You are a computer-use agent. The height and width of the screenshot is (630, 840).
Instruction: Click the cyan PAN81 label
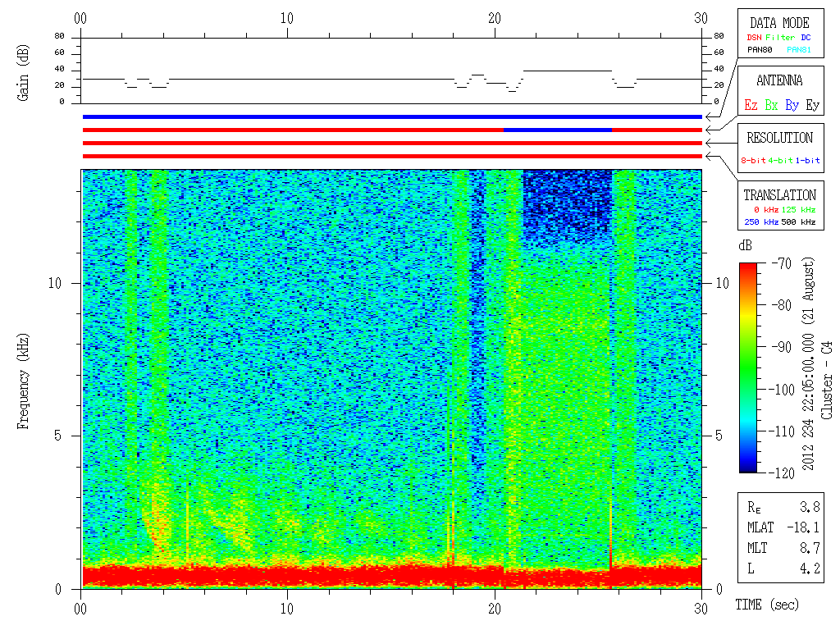click(799, 50)
